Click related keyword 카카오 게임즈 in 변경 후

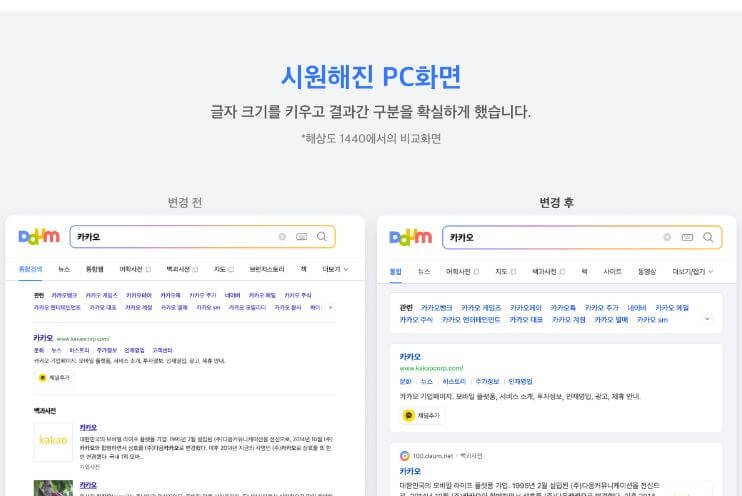click(x=481, y=308)
